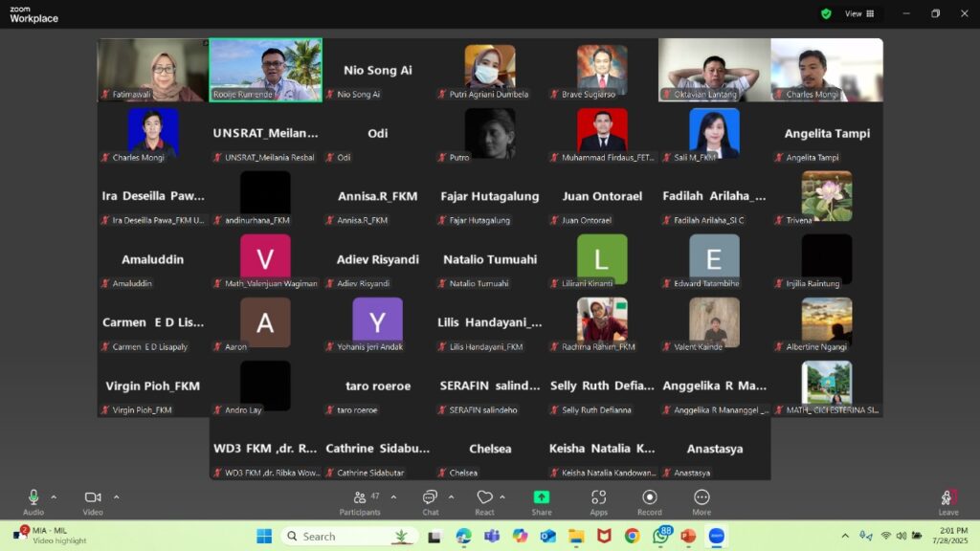Screen dimensions: 980x551
Task: Toggle the camera Video button
Action: click(x=93, y=498)
